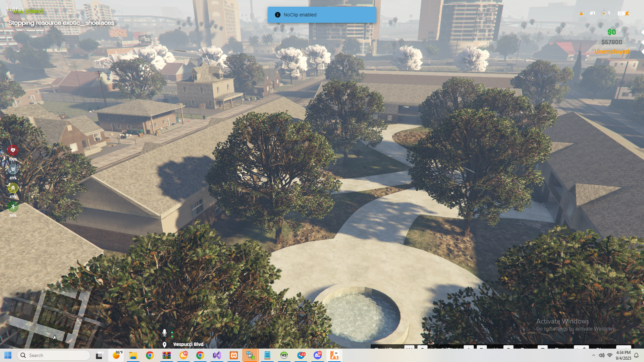This screenshot has height=362, width=644.
Task: Open the HeidiSQL icon on the taskbar
Action: pos(284,355)
